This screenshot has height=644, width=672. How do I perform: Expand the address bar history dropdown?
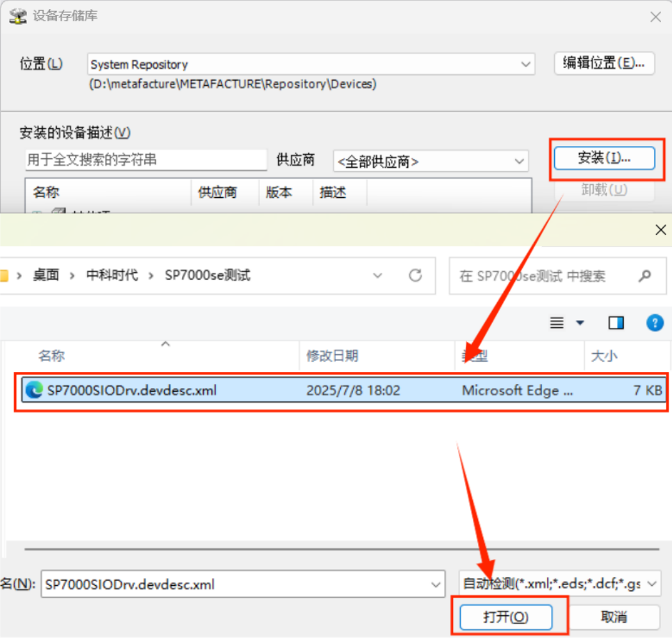pos(377,275)
